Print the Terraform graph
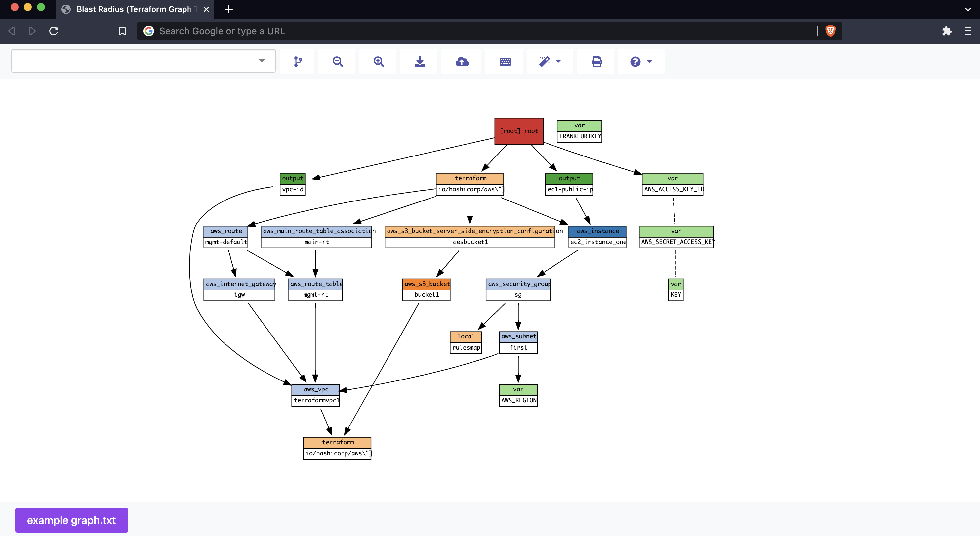The image size is (980, 536). tap(596, 61)
